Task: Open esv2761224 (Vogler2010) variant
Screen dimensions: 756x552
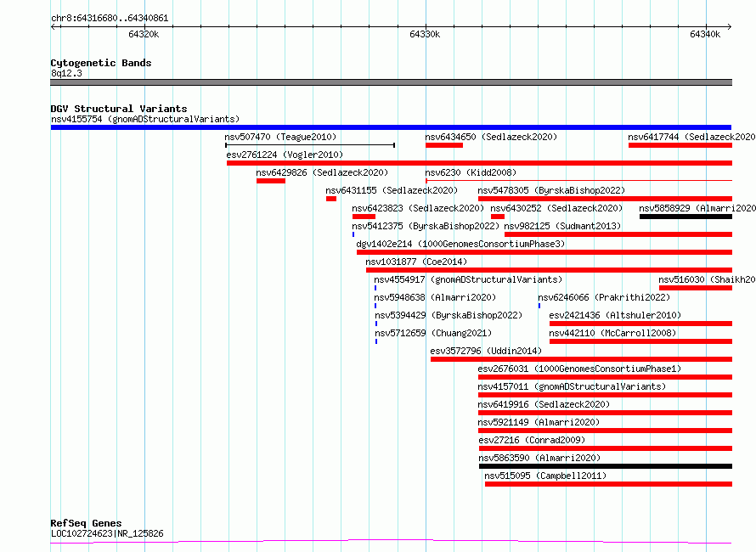Action: tap(285, 155)
